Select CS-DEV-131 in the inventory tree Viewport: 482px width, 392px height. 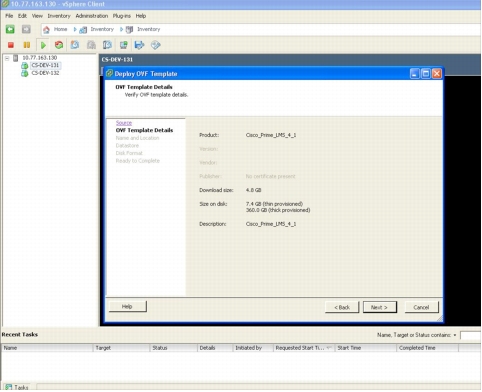45,65
